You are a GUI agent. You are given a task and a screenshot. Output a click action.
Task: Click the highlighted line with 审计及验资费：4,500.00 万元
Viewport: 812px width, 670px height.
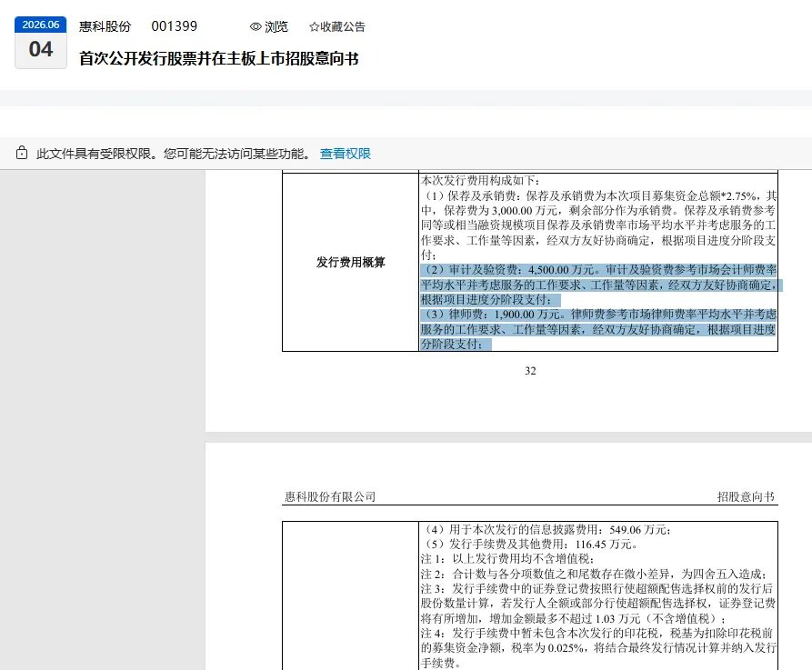tap(598, 270)
